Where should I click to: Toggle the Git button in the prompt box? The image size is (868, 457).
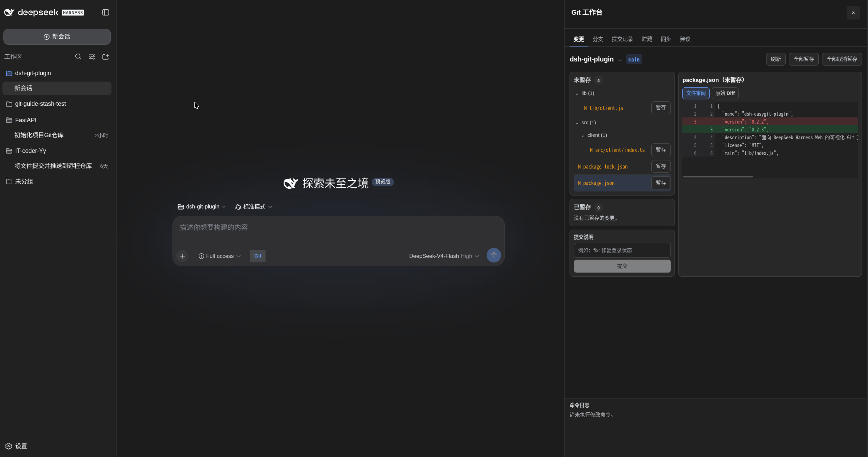pos(258,256)
